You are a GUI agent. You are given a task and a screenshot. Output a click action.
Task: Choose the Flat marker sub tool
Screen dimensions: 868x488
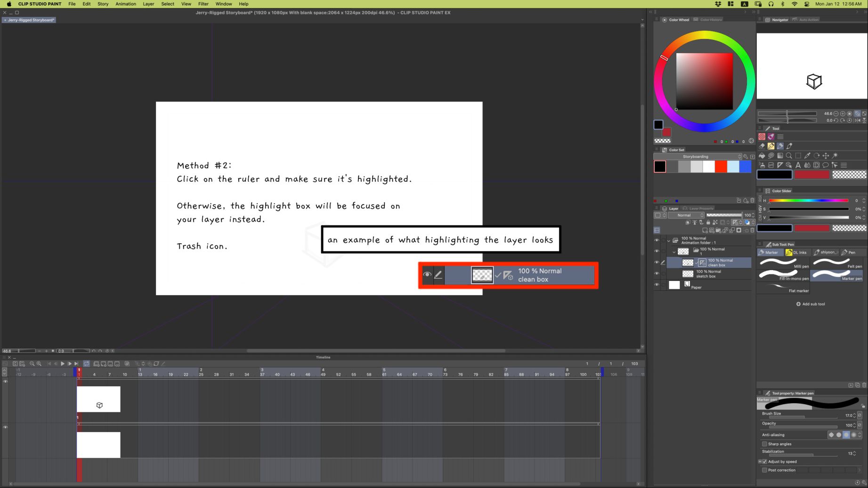[784, 288]
